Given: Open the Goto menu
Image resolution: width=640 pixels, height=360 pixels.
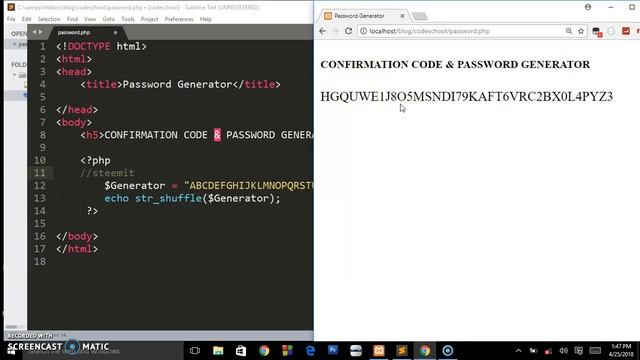Looking at the screenshot, I should pyautogui.click(x=109, y=19).
